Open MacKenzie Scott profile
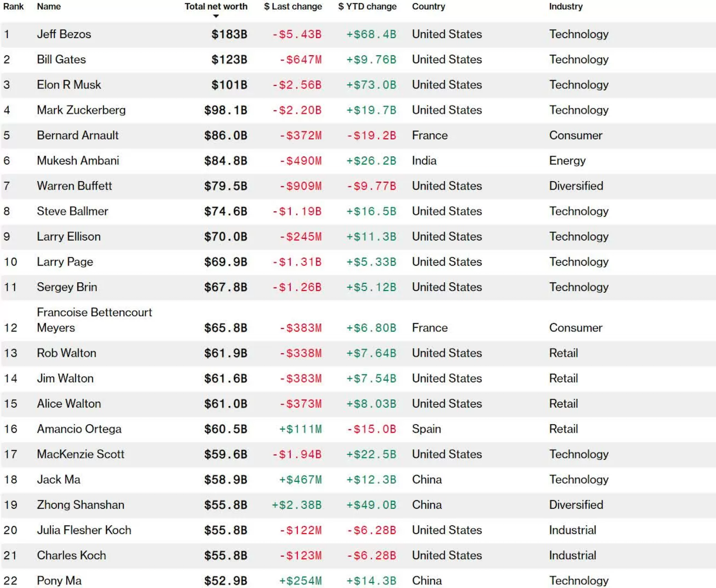 click(81, 454)
